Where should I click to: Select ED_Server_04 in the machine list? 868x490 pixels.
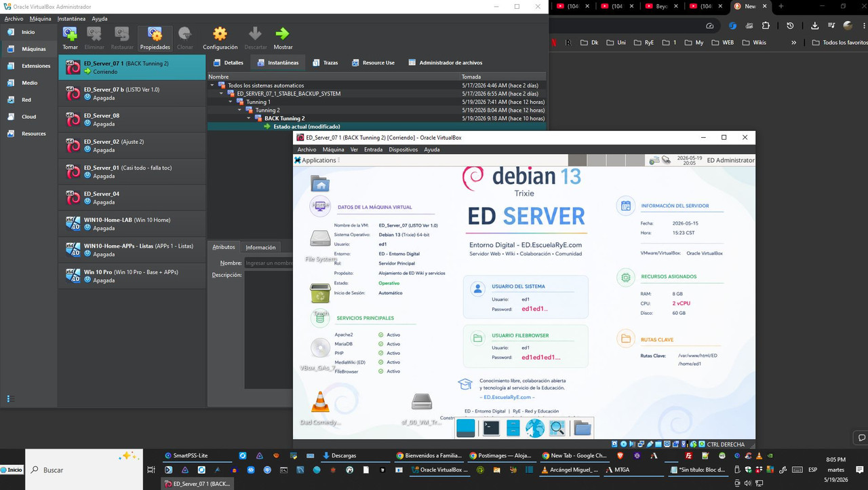(x=132, y=197)
